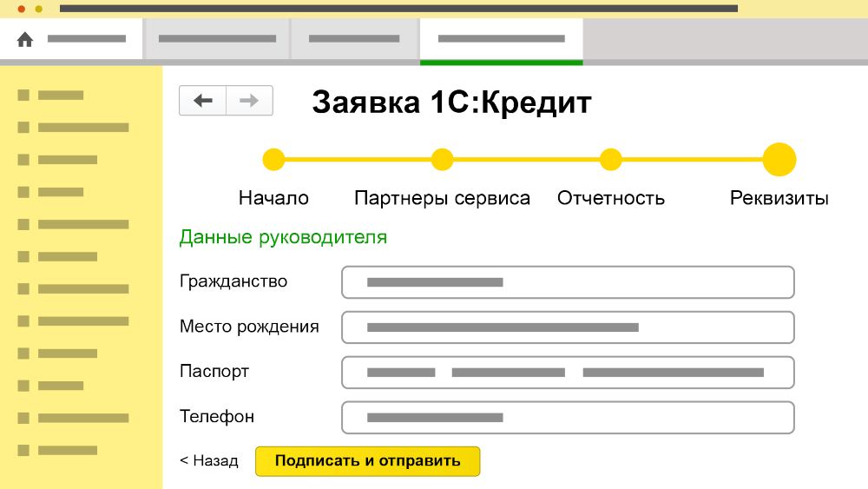Viewport: 868px width, 489px height.
Task: Open the home tab icon
Action: (25, 39)
